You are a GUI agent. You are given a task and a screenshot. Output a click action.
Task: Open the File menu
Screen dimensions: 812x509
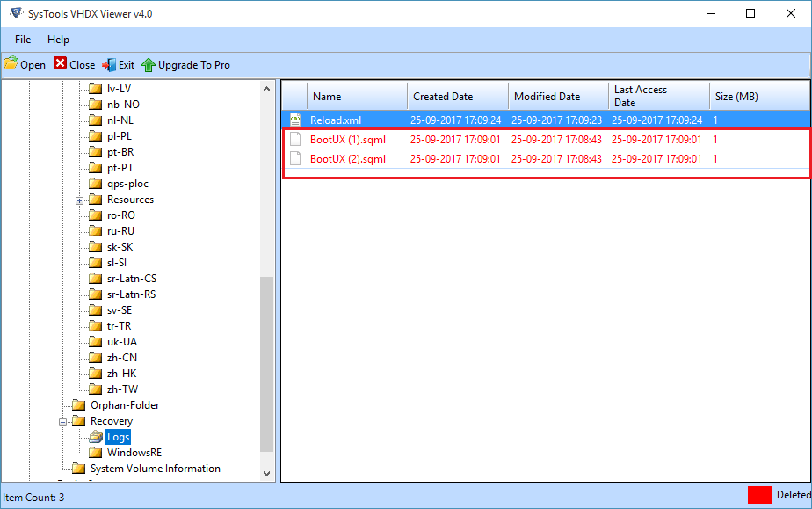point(23,40)
